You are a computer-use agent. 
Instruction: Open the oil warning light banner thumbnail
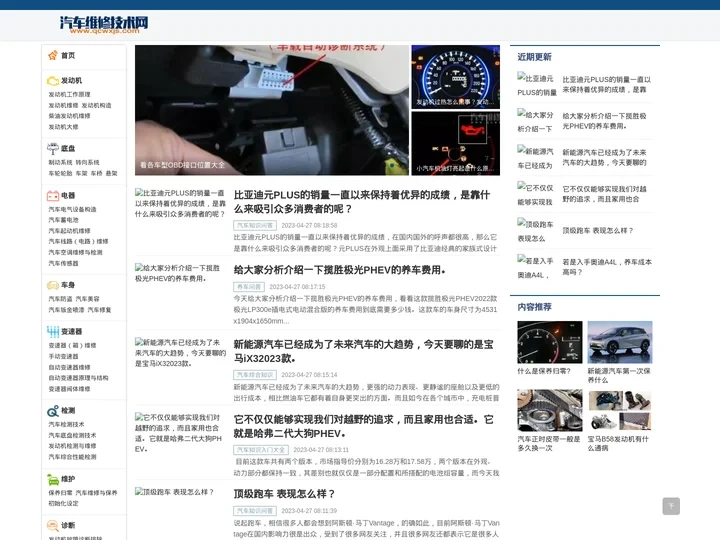pos(456,143)
